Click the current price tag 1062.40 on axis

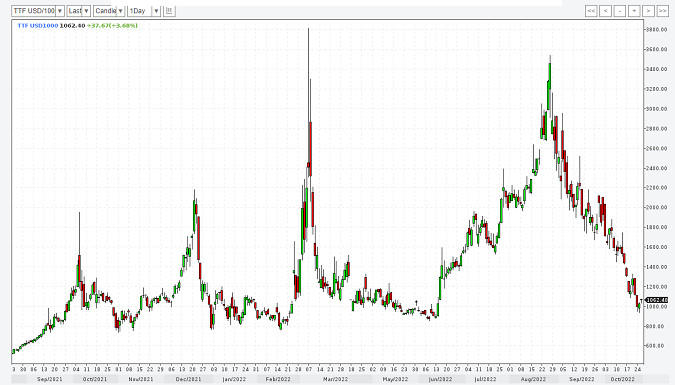point(657,300)
